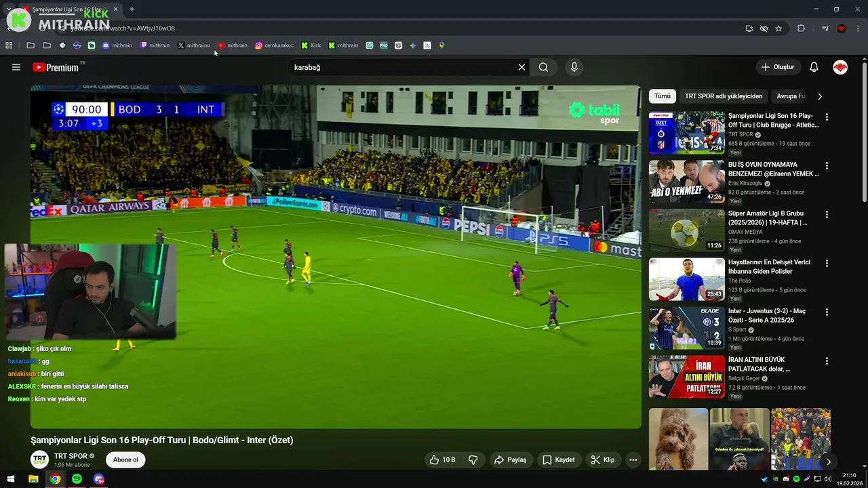Open Spotify from the taskbar

click(x=77, y=479)
